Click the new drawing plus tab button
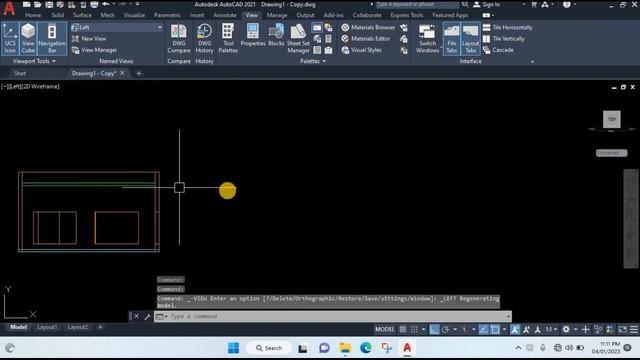The height and width of the screenshot is (360, 640). point(139,73)
